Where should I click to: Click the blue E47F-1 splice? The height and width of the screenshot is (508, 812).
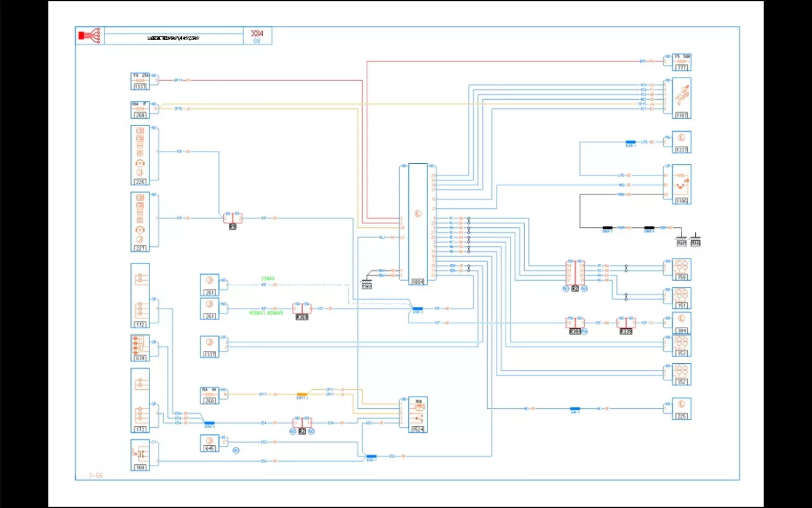tap(418, 309)
